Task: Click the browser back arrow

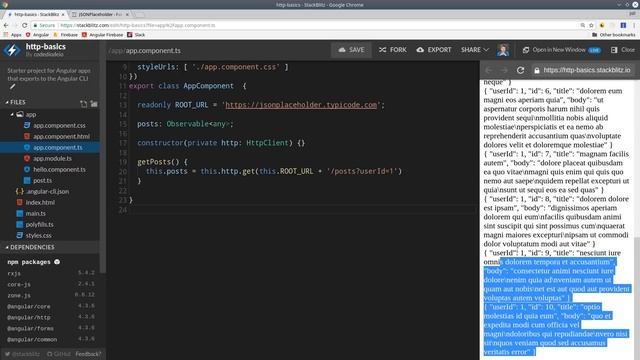Action: 6,25
